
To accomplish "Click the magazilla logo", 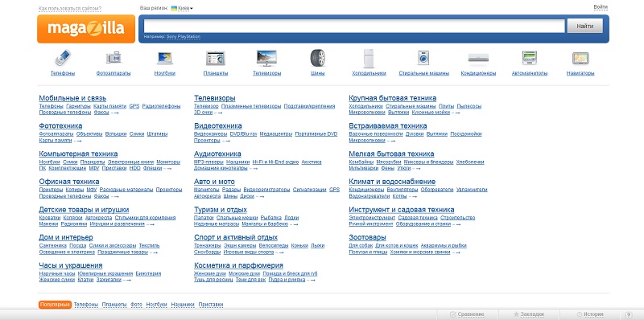I will point(86,29).
